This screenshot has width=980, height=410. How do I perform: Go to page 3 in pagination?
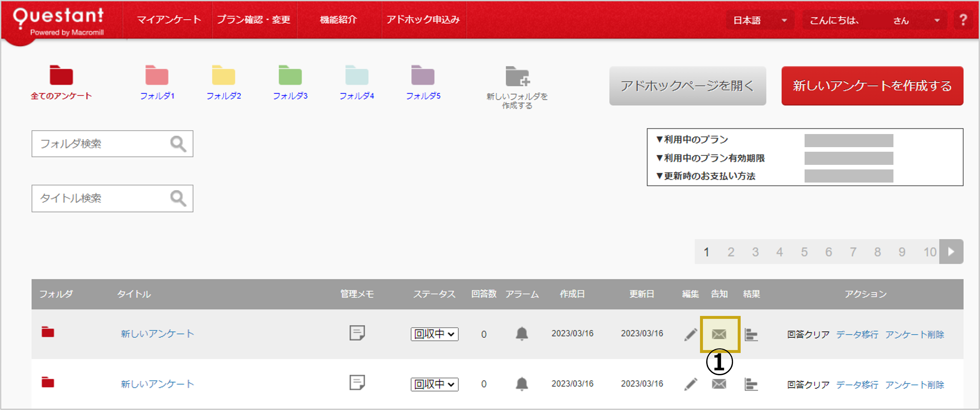click(755, 252)
